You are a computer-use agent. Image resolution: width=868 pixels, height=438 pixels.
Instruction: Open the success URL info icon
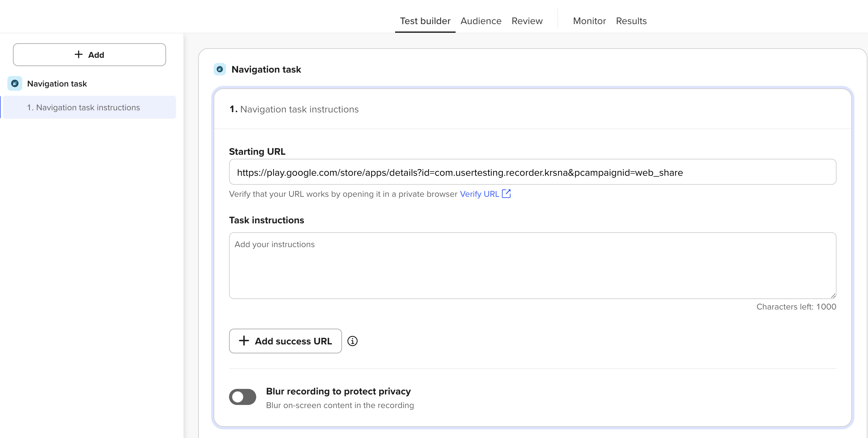click(x=353, y=341)
